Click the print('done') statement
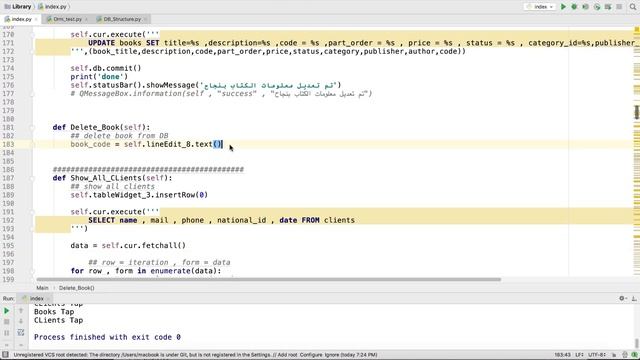Screen dimensions: 640x360 click(99, 77)
